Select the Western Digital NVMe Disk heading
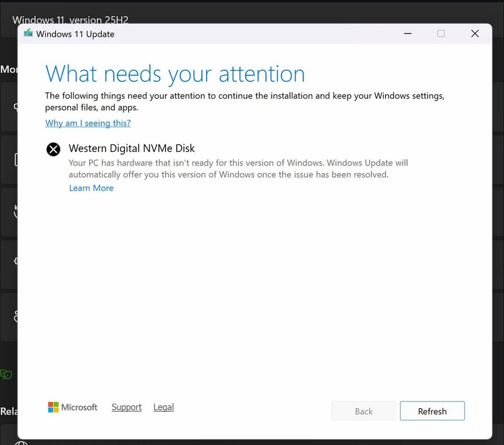 (132, 149)
